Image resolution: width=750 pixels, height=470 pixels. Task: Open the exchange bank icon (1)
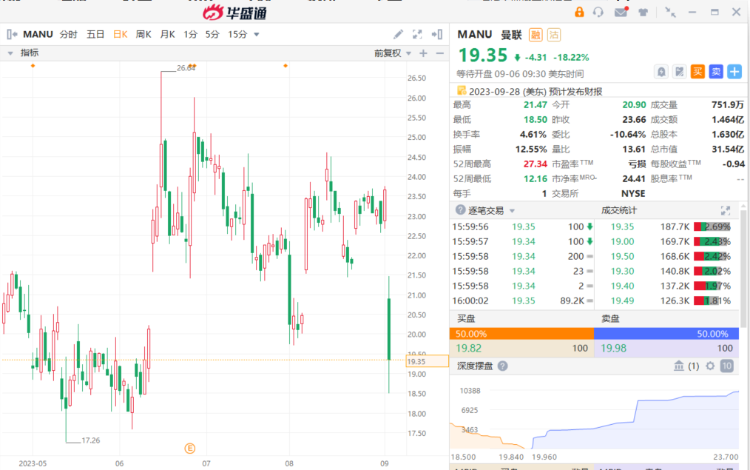tap(679, 366)
